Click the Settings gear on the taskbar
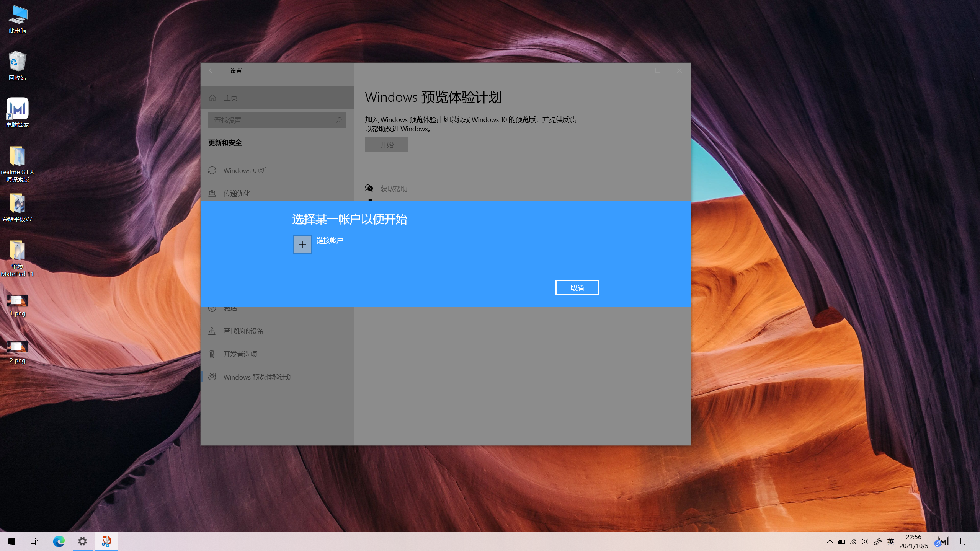The image size is (980, 551). pos(82,541)
